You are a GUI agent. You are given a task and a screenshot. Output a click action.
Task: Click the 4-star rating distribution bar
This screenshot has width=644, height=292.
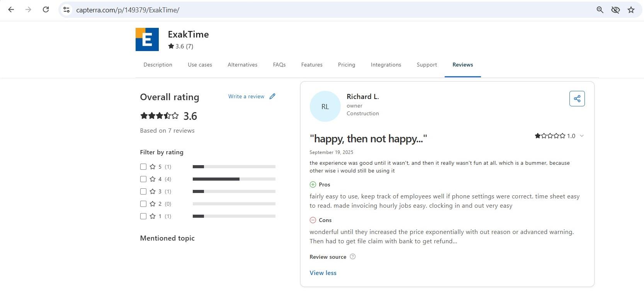coord(234,179)
